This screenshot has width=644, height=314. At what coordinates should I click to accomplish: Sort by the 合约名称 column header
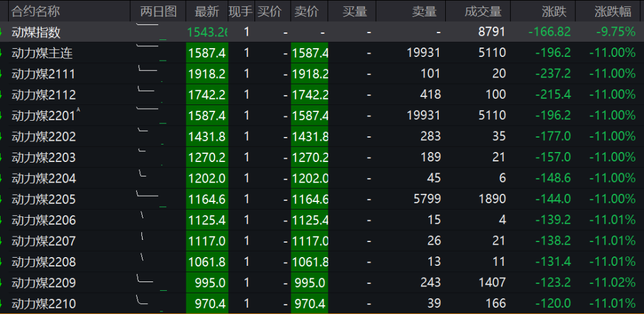(36, 11)
